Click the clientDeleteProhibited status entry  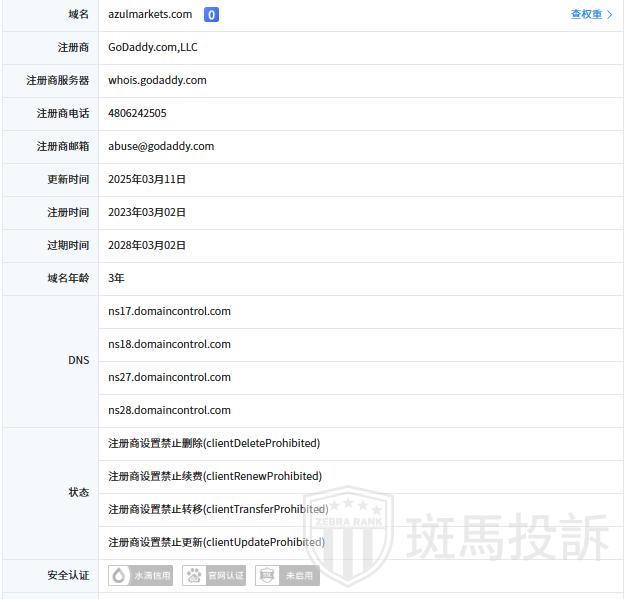214,443
